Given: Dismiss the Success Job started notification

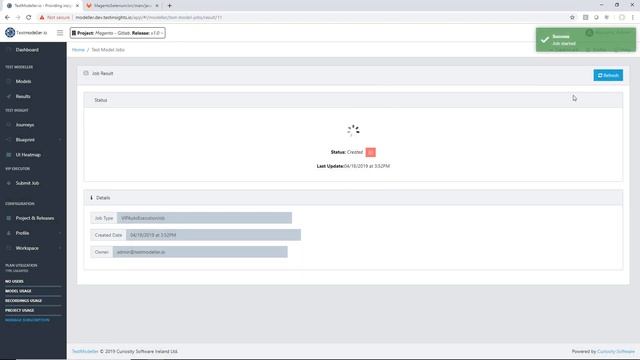Looking at the screenshot, I should pos(586,40).
